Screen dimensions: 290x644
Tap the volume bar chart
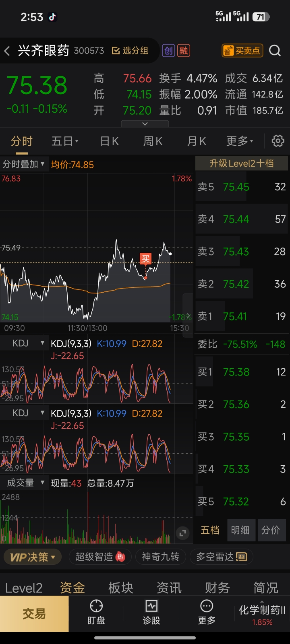coord(97,517)
